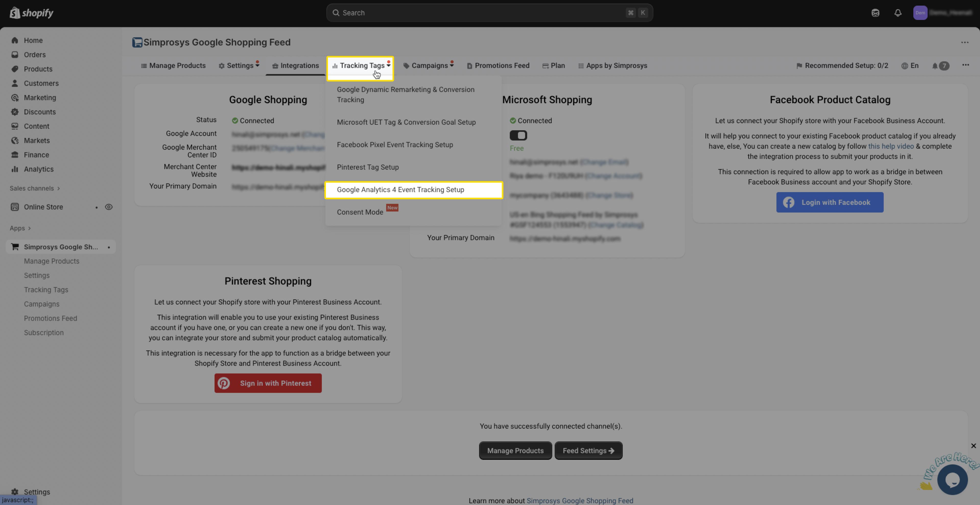The height and width of the screenshot is (505, 980).
Task: Select Google Analytics 4 Event Tracking Setup
Action: (400, 190)
